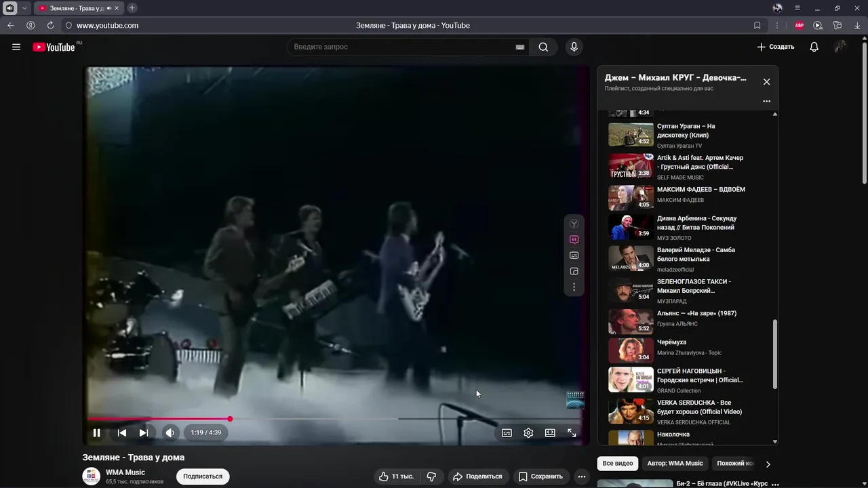Screen dimensions: 868x488
Task: Select the Все видео filter chip
Action: [618, 464]
